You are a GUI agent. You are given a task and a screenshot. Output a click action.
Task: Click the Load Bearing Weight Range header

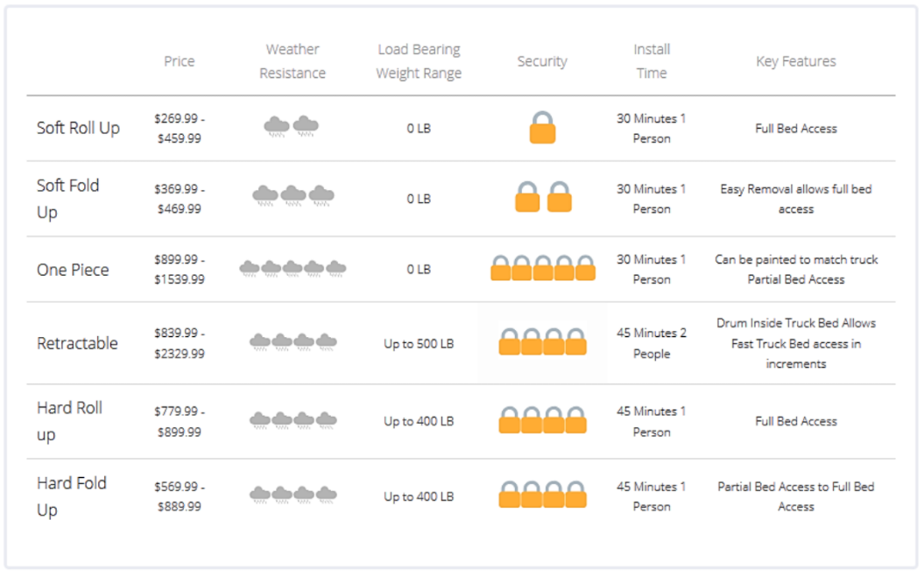tap(419, 61)
